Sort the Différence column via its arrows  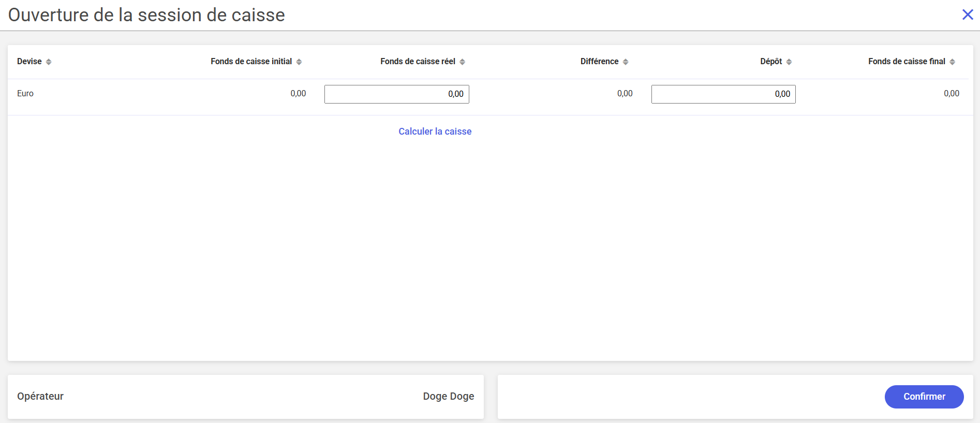point(626,62)
